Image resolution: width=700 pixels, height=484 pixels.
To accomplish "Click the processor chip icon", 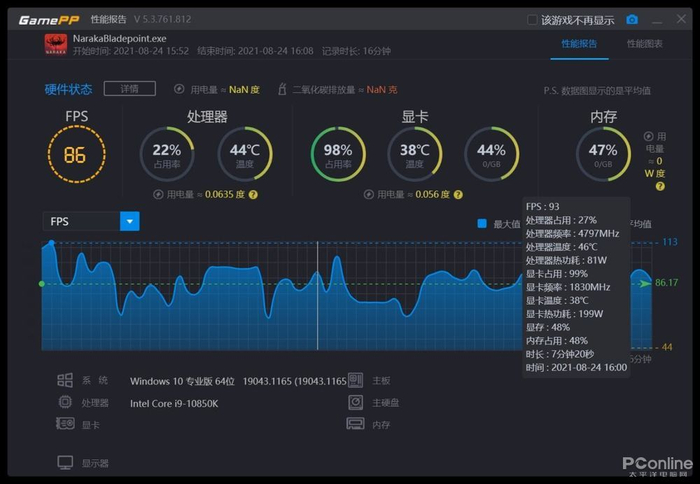I will [65, 402].
